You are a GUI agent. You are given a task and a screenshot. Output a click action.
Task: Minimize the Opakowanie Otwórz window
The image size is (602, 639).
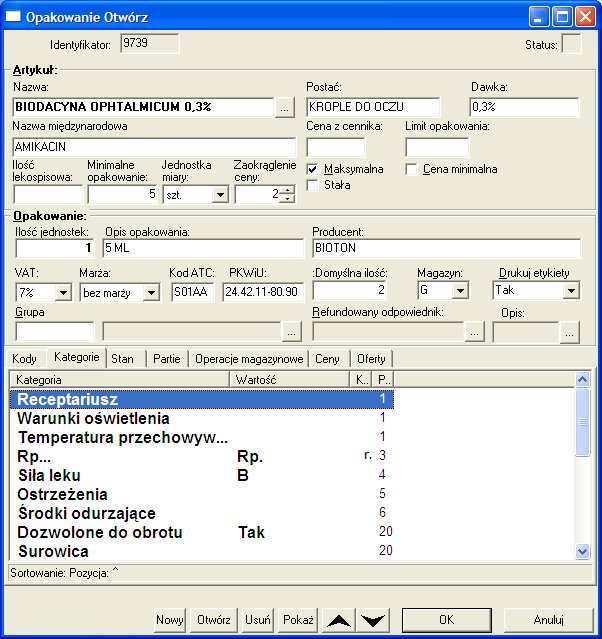pos(538,17)
